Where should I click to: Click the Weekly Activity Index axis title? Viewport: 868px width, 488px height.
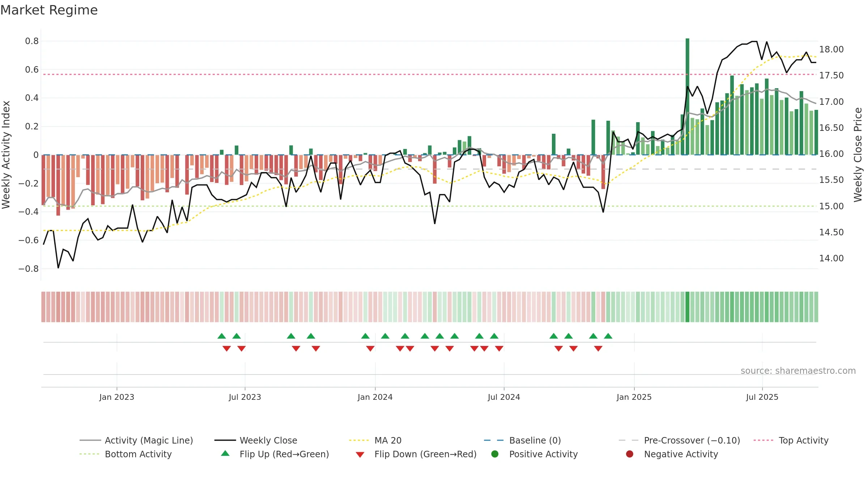coord(6,155)
